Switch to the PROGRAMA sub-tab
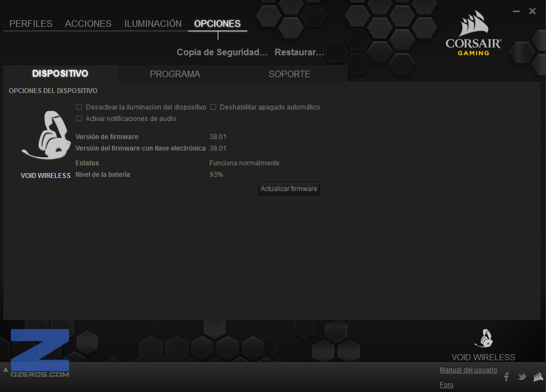546x392 pixels. [x=175, y=74]
